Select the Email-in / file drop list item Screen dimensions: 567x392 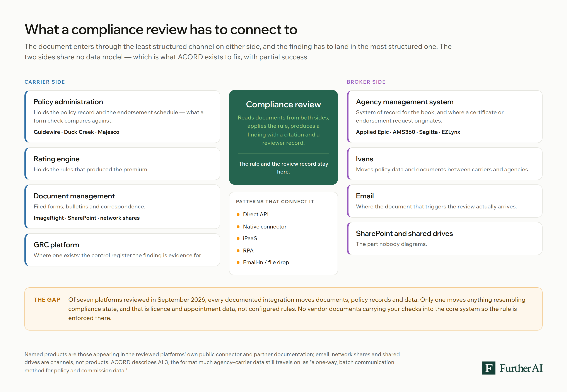266,262
